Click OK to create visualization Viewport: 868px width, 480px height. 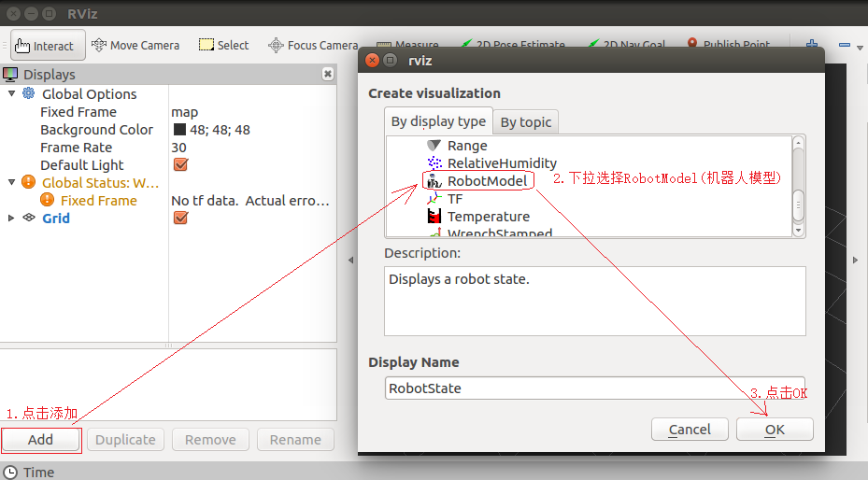coord(775,430)
